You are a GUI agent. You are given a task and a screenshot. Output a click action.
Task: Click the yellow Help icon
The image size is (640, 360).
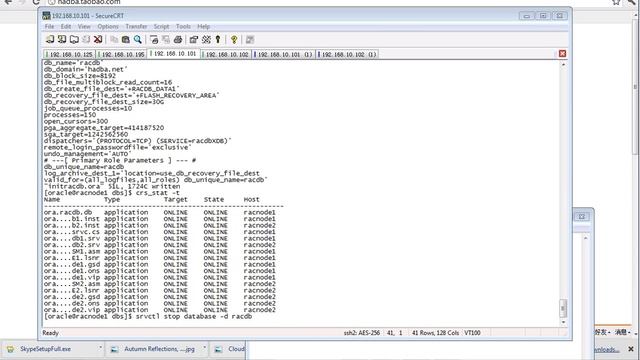(x=234, y=39)
